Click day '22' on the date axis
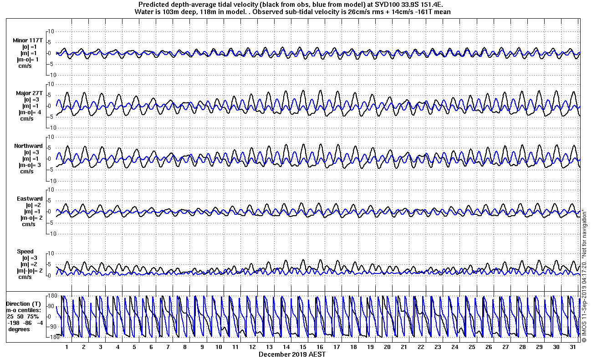 tap(421, 347)
